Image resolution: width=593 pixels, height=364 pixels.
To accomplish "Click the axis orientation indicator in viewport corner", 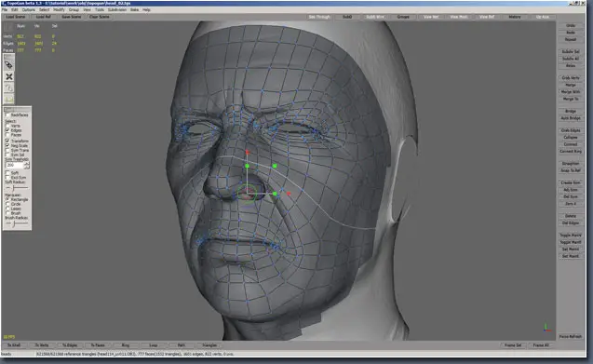I will 546,328.
